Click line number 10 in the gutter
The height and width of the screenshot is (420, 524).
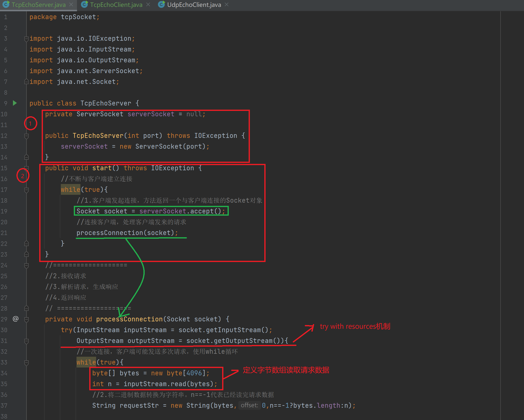click(x=4, y=114)
